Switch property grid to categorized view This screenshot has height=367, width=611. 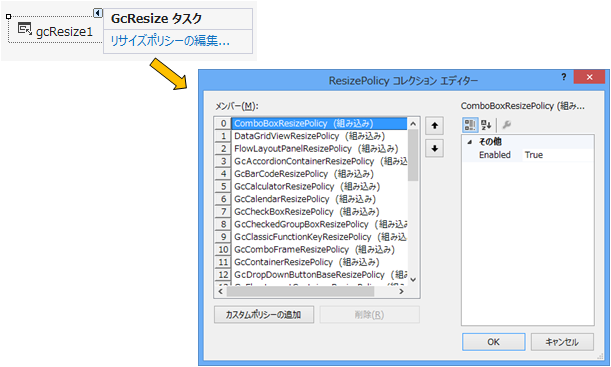tap(470, 125)
